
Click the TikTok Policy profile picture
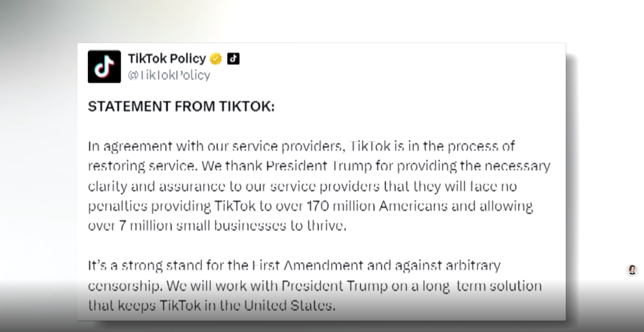[104, 67]
